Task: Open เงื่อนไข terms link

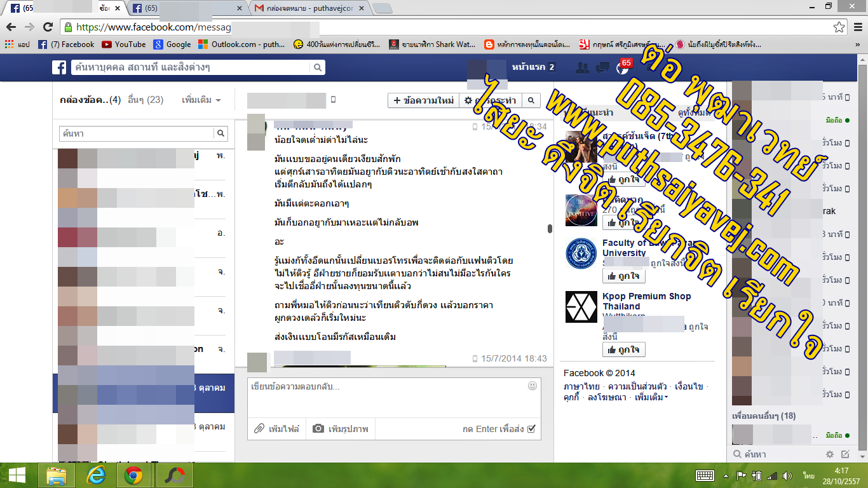Action: 689,386
